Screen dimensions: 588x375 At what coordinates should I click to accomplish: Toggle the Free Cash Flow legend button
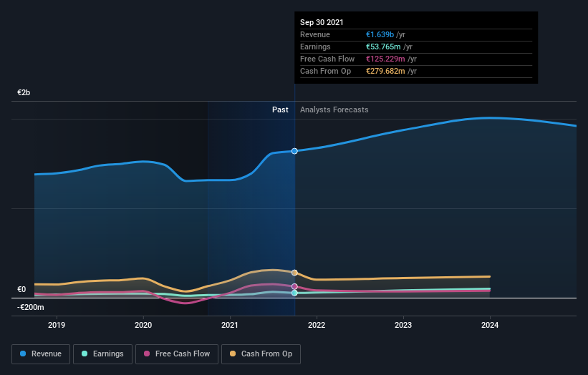(177, 354)
